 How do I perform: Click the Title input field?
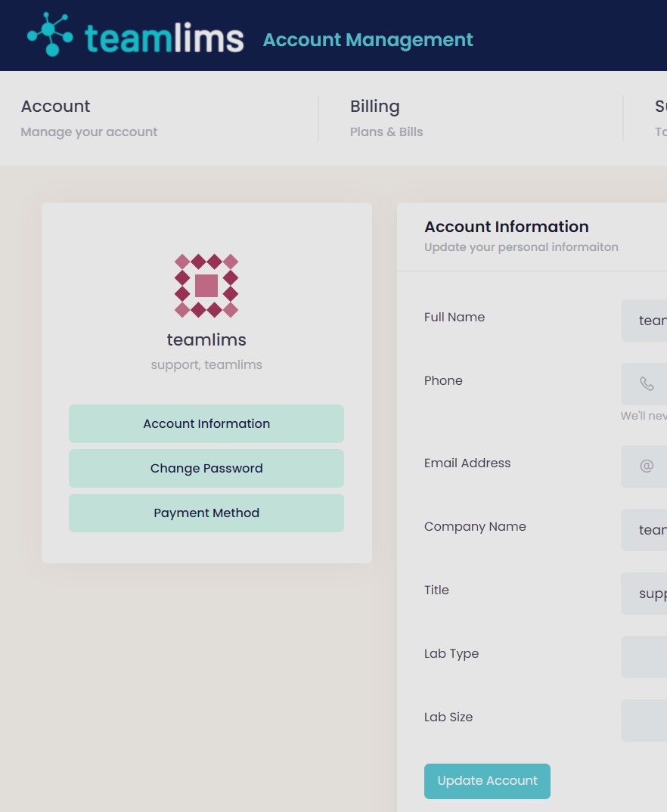pyautogui.click(x=644, y=594)
